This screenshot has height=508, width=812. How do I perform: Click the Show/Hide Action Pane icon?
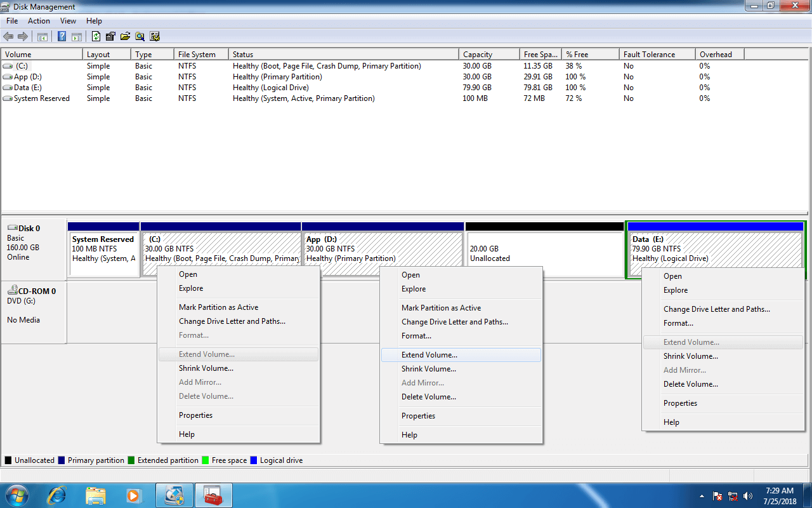(76, 37)
